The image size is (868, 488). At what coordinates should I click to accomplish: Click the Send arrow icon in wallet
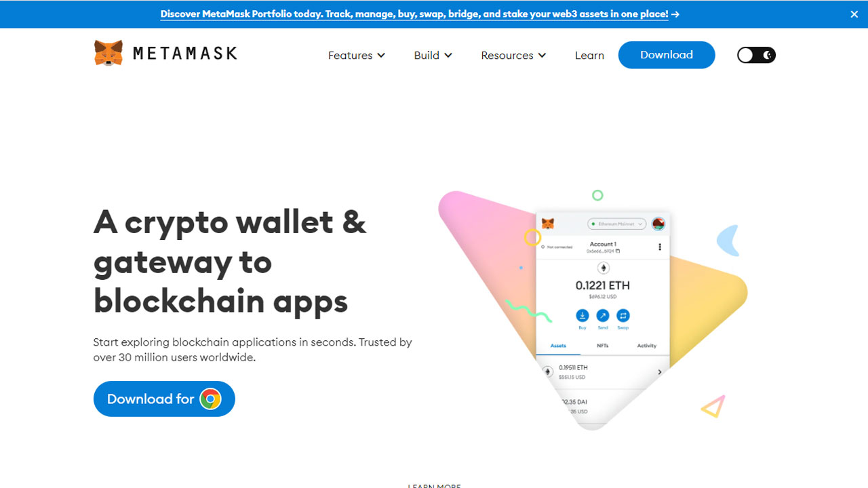pyautogui.click(x=603, y=316)
